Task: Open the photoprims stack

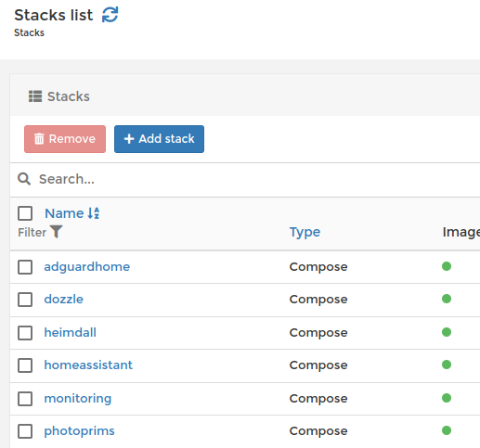Action: point(79,430)
